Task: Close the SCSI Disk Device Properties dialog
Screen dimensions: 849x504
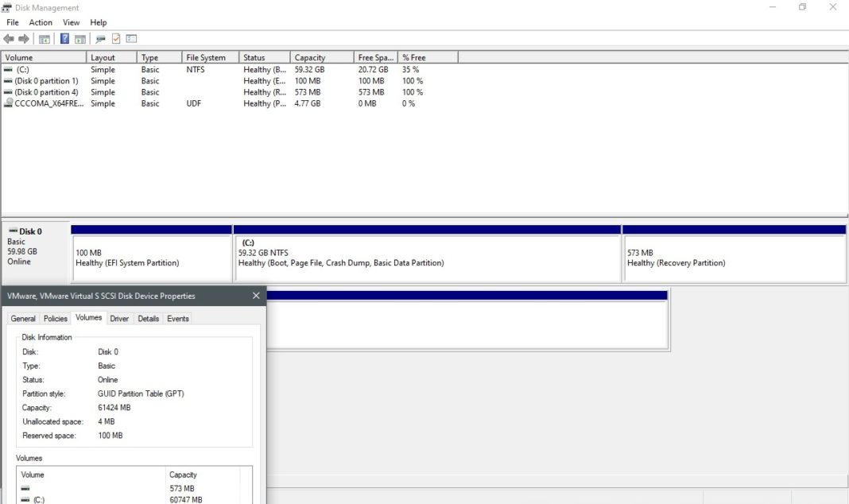Action: click(256, 295)
